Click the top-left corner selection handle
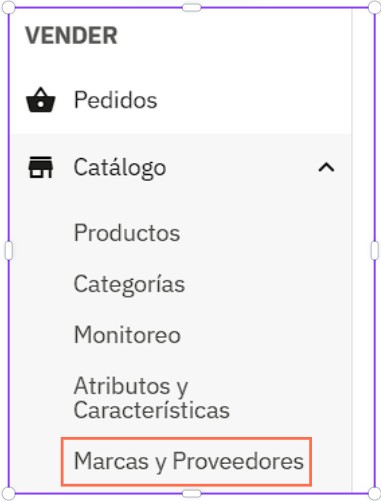 click(x=8, y=7)
